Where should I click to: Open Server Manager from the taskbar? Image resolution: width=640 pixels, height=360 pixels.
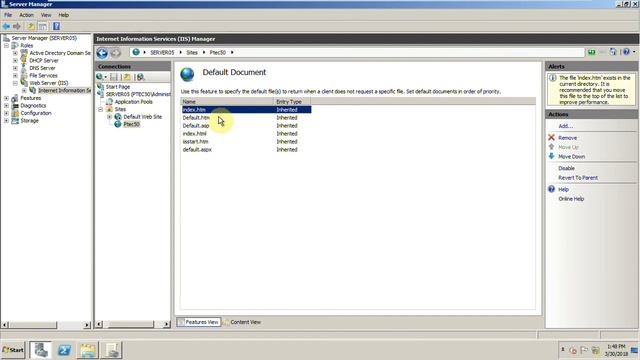pos(41,350)
